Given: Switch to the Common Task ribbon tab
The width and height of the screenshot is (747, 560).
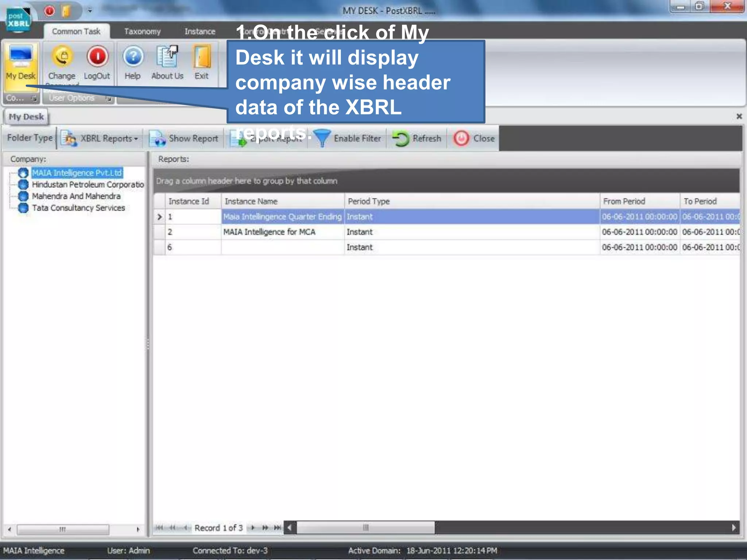Looking at the screenshot, I should [76, 32].
